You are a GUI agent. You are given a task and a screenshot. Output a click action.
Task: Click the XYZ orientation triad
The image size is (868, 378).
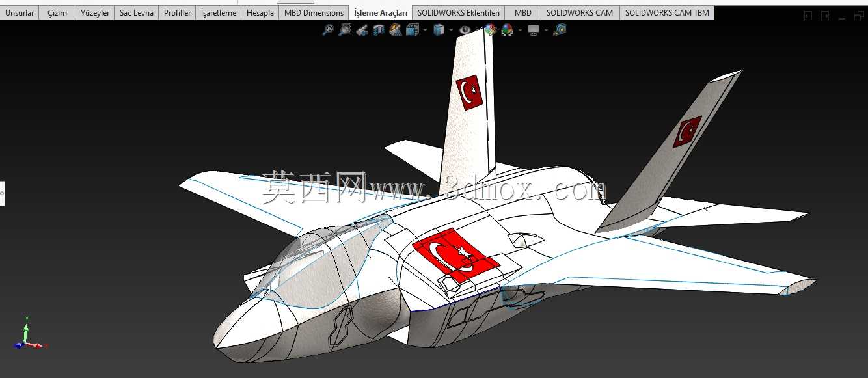[29, 334]
